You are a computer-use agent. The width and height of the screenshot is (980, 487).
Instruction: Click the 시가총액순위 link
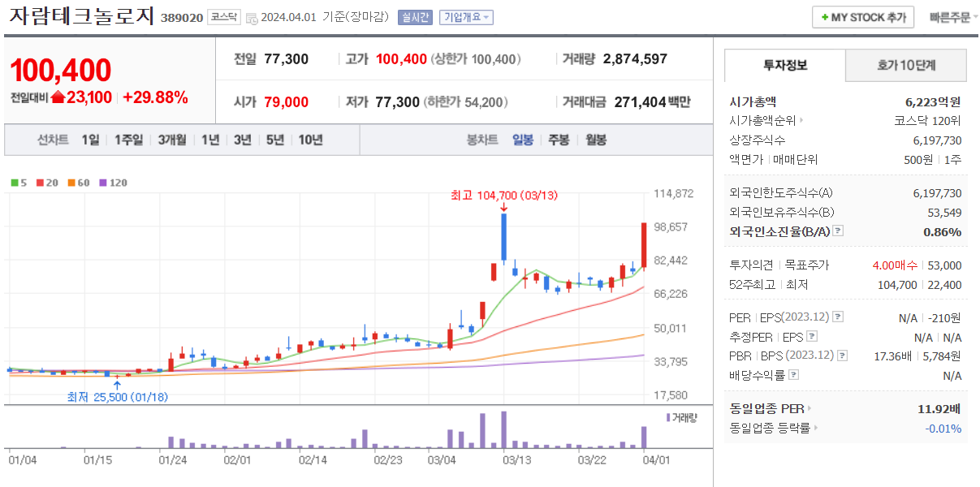click(763, 121)
